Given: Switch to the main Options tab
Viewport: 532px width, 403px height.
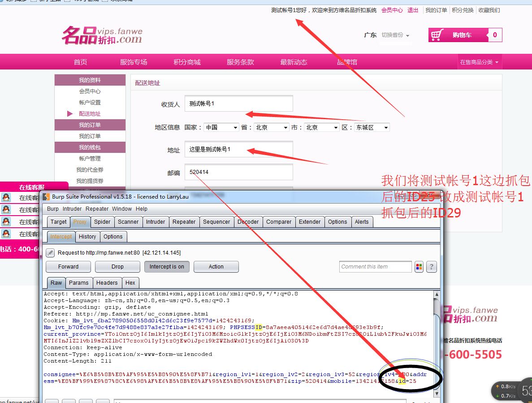Looking at the screenshot, I should point(337,222).
